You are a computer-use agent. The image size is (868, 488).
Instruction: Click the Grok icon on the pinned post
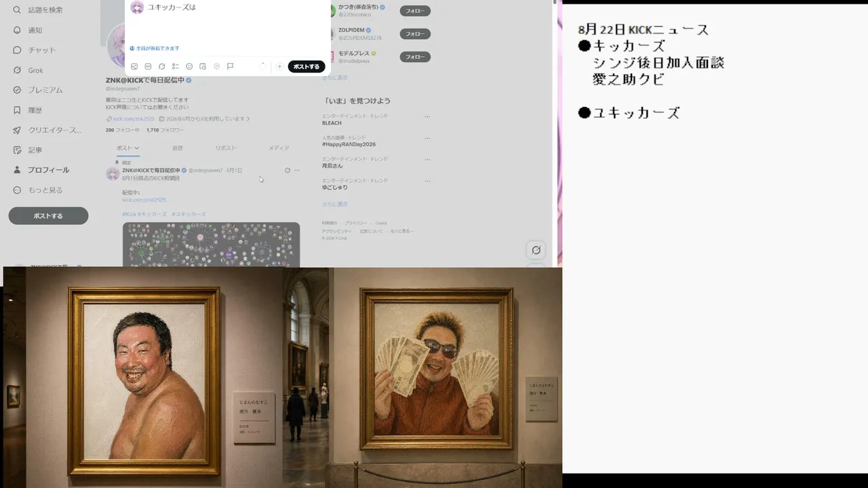[288, 170]
